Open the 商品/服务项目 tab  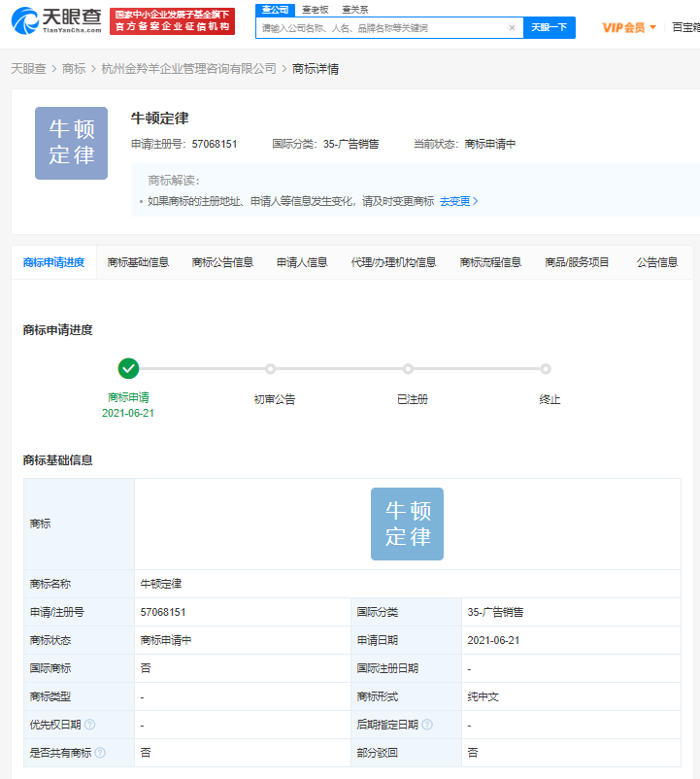point(577,262)
